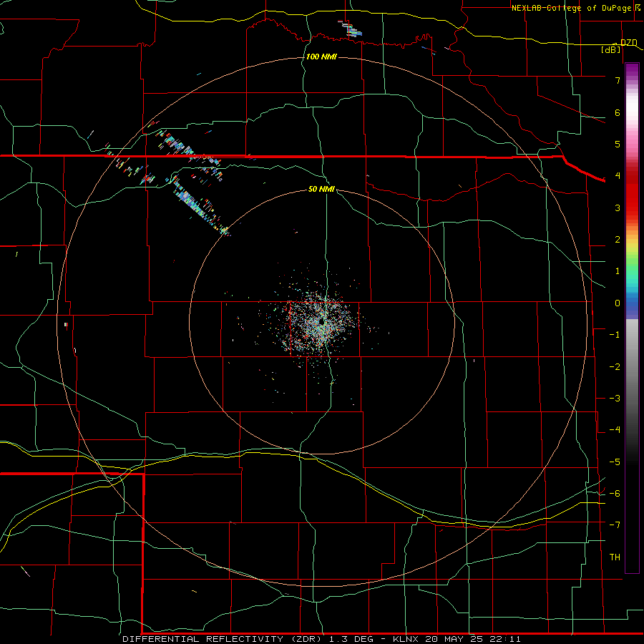Select the 1 value on the color scale
This screenshot has height=644, width=644.
[x=618, y=271]
